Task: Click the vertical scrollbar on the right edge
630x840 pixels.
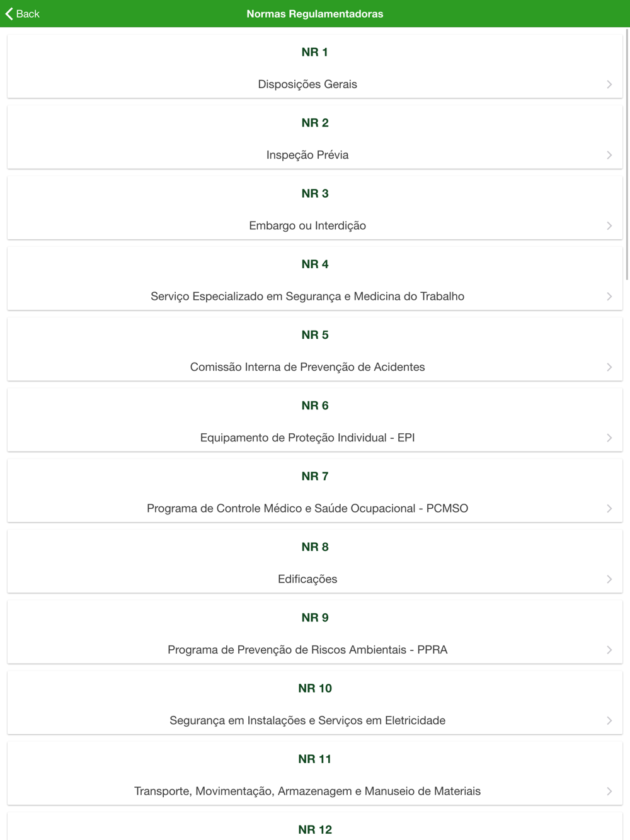Action: point(626,157)
